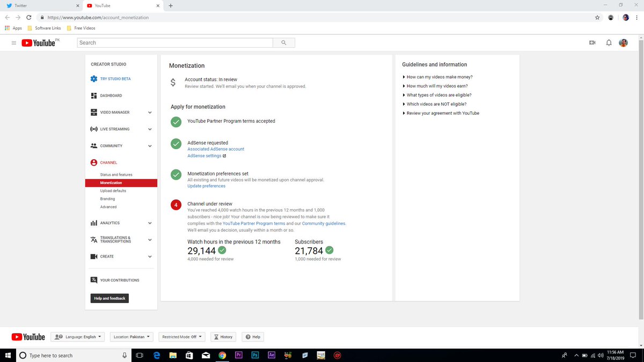Expand 'How much will my videos earn?'
This screenshot has height=362, width=644.
click(436, 86)
